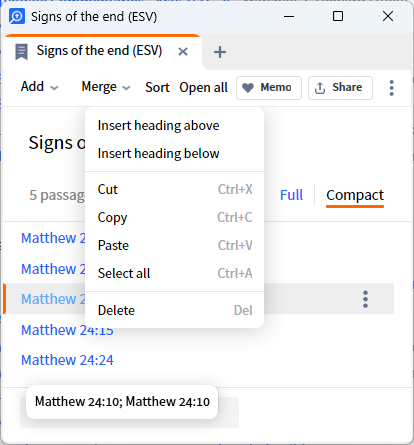Click the Logos app icon in title bar
This screenshot has height=445, width=414.
[x=17, y=16]
